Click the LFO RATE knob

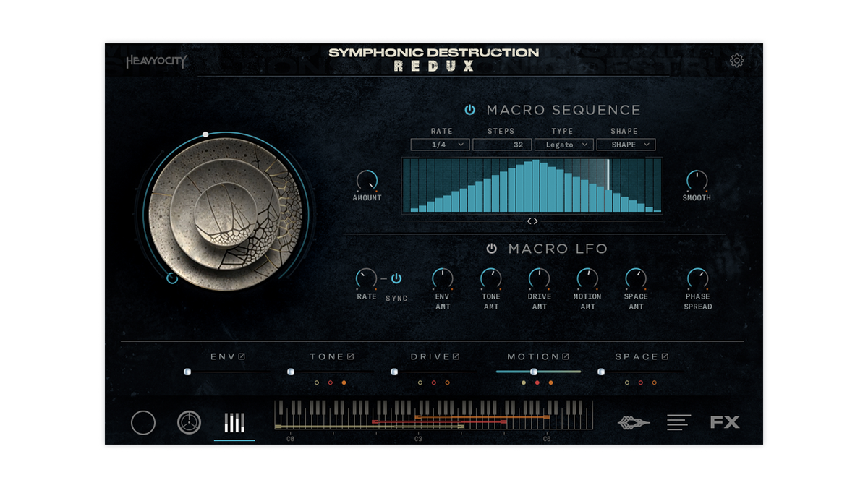pyautogui.click(x=367, y=279)
